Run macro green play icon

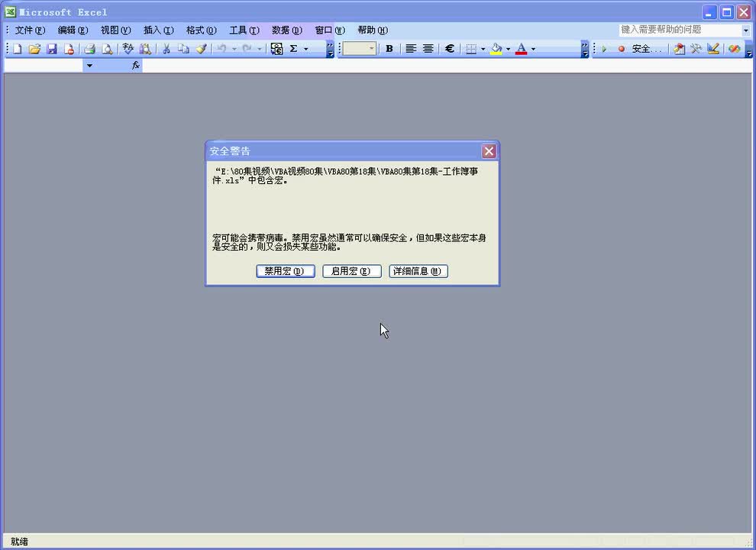[x=604, y=49]
